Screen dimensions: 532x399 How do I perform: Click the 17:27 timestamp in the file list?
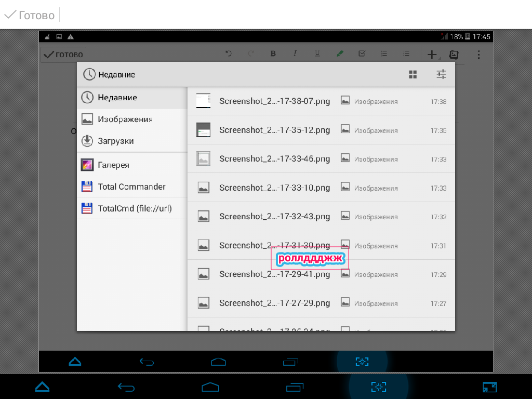pos(438,303)
